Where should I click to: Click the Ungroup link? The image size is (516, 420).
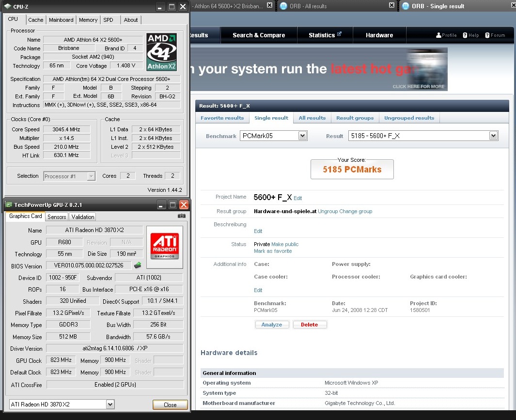(x=328, y=211)
